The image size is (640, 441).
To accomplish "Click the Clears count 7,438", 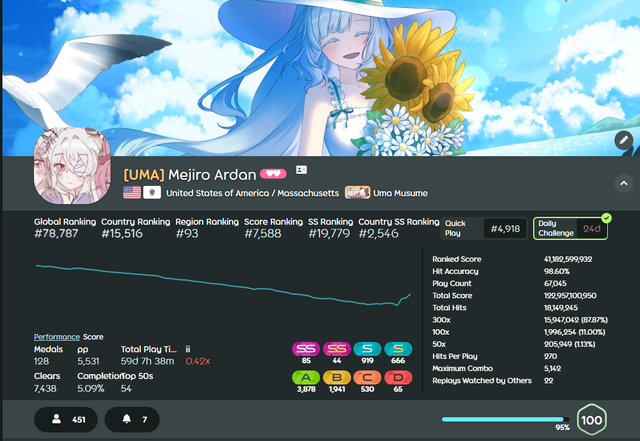I will [x=45, y=388].
